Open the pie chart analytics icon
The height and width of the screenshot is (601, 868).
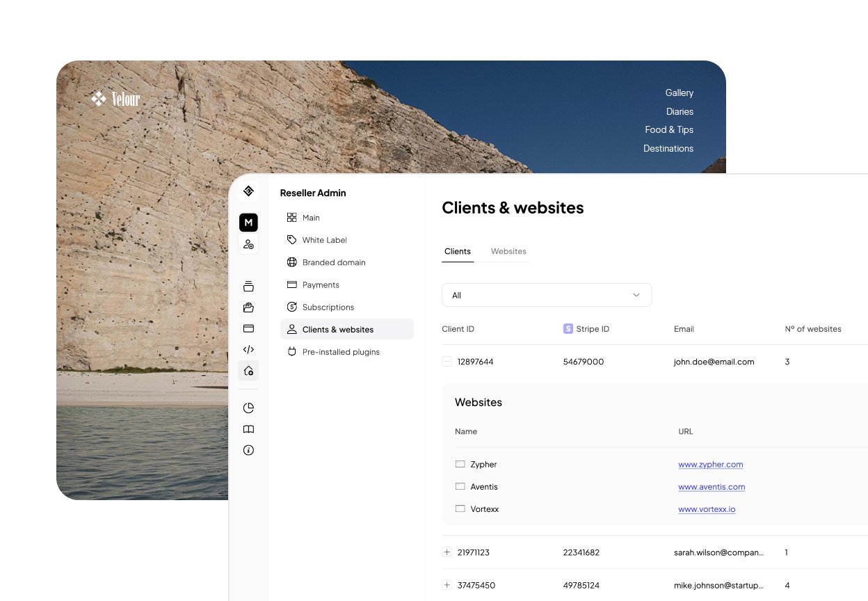248,408
